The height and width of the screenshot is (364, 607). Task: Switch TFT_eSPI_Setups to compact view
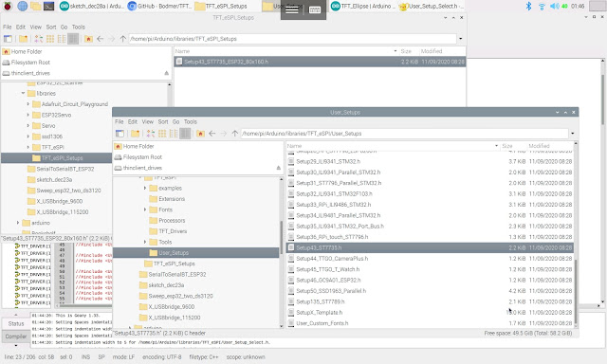[x=62, y=39]
